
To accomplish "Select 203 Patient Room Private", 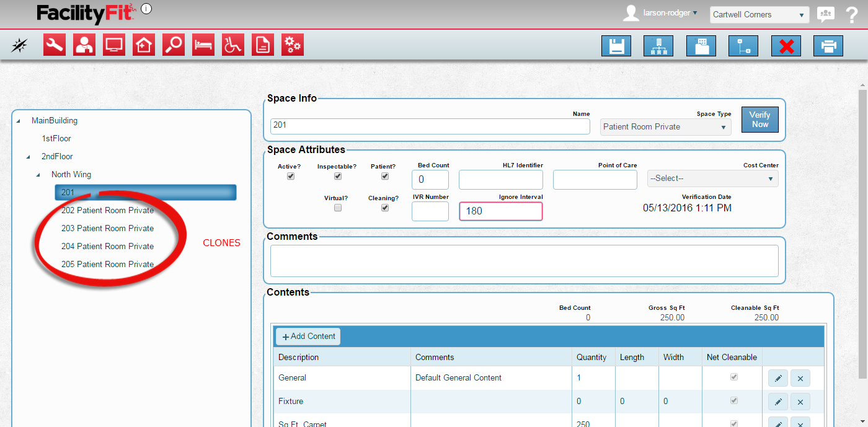I will click(x=107, y=229).
